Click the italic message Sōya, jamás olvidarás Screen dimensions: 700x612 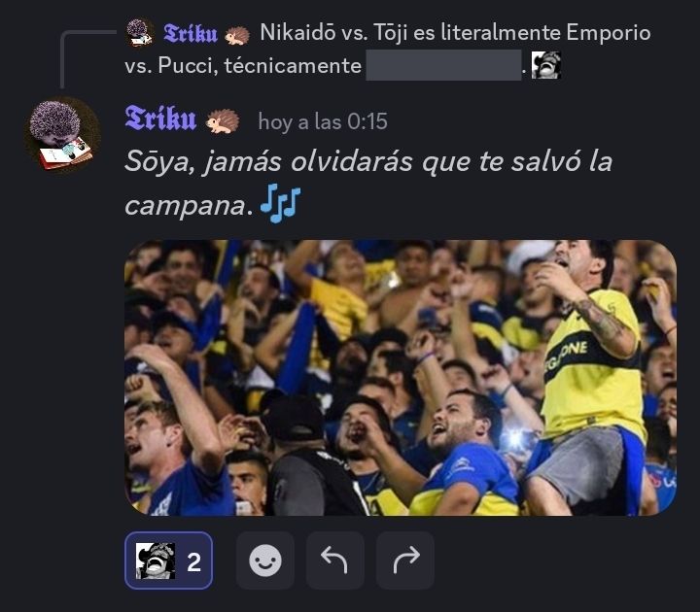(368, 183)
